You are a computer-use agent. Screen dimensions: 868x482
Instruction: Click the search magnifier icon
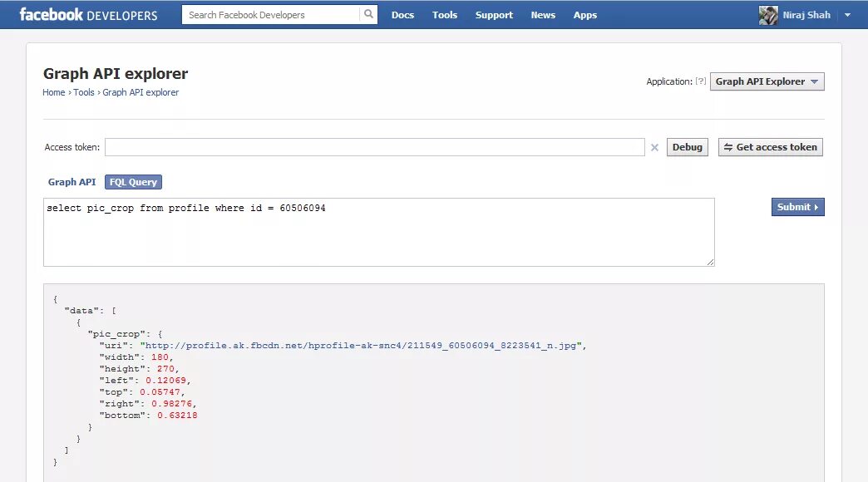click(368, 14)
